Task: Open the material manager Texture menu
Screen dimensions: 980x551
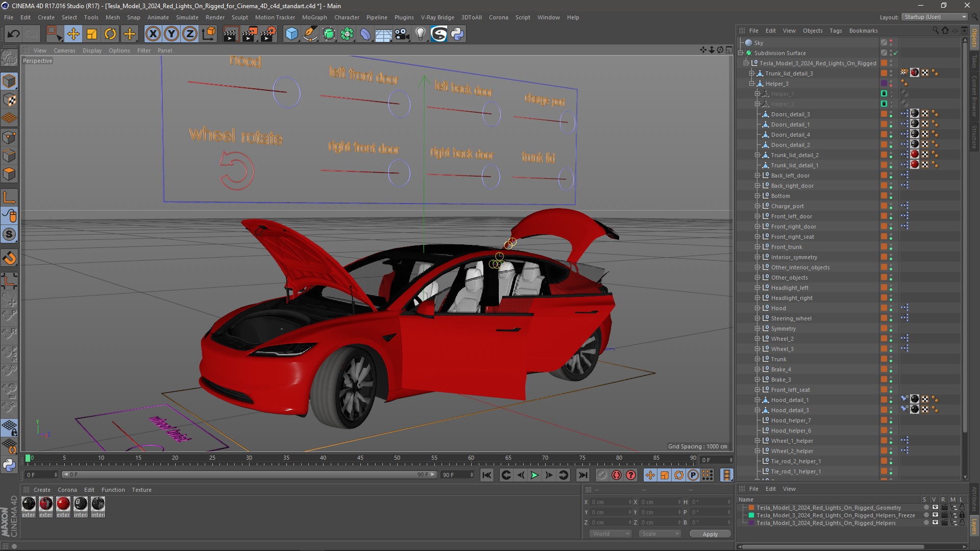Action: point(141,490)
